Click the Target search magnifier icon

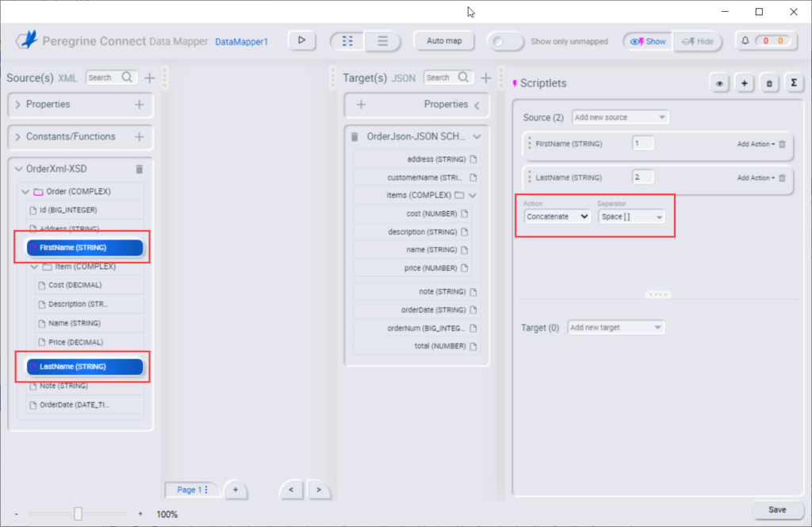click(463, 77)
